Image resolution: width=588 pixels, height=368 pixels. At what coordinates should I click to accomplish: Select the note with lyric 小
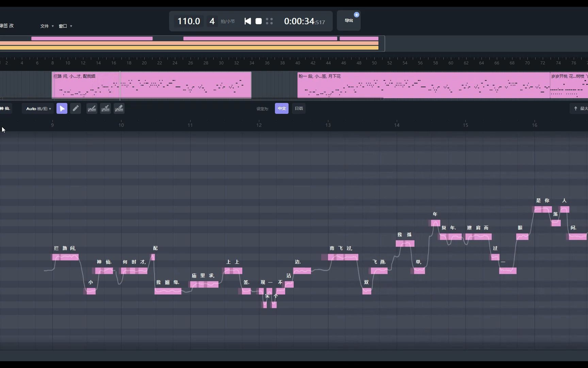(91, 291)
